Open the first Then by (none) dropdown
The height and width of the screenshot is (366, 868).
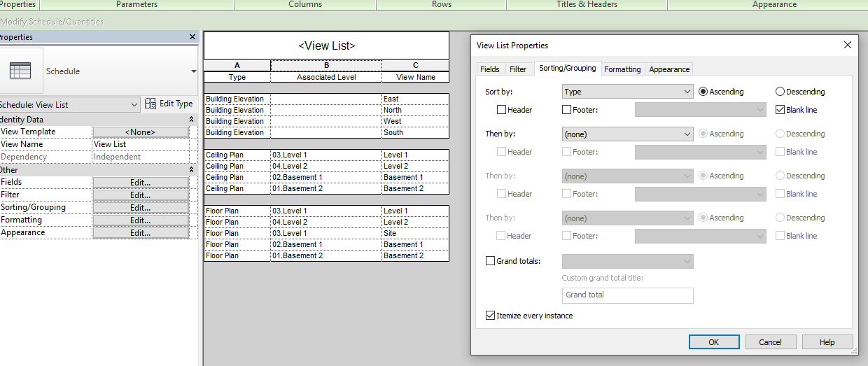[627, 134]
